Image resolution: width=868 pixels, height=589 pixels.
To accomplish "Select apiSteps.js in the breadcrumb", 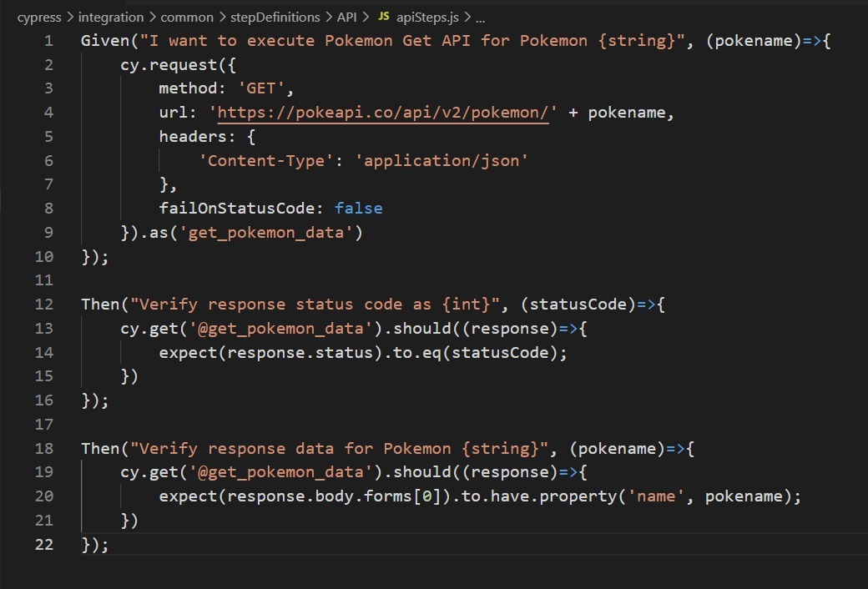I will tap(427, 18).
